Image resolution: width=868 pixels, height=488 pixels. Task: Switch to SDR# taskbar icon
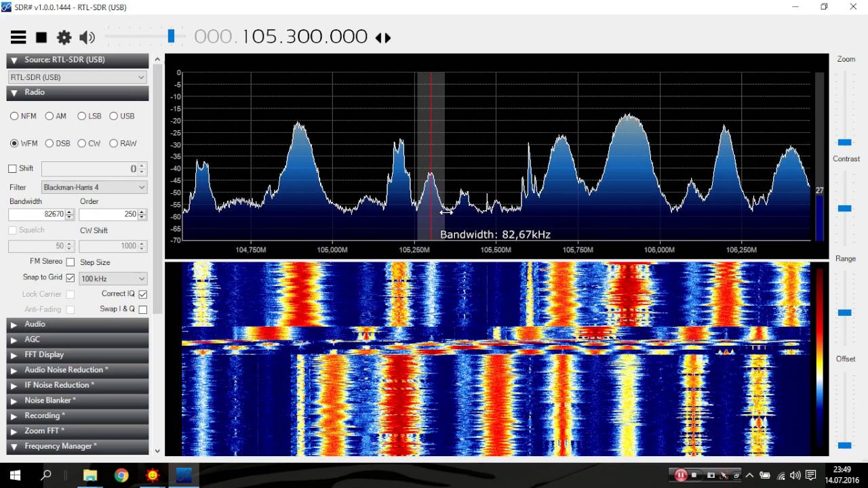(x=184, y=475)
